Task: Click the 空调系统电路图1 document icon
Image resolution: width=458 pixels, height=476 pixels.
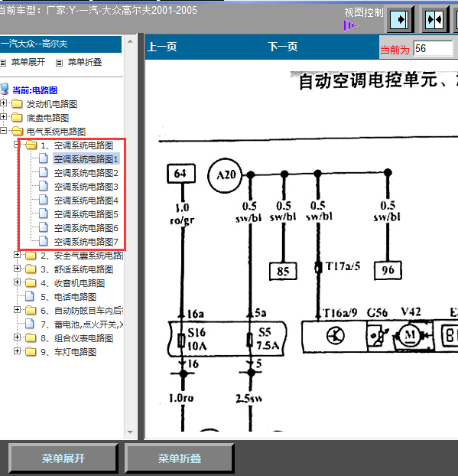Action: click(x=44, y=158)
